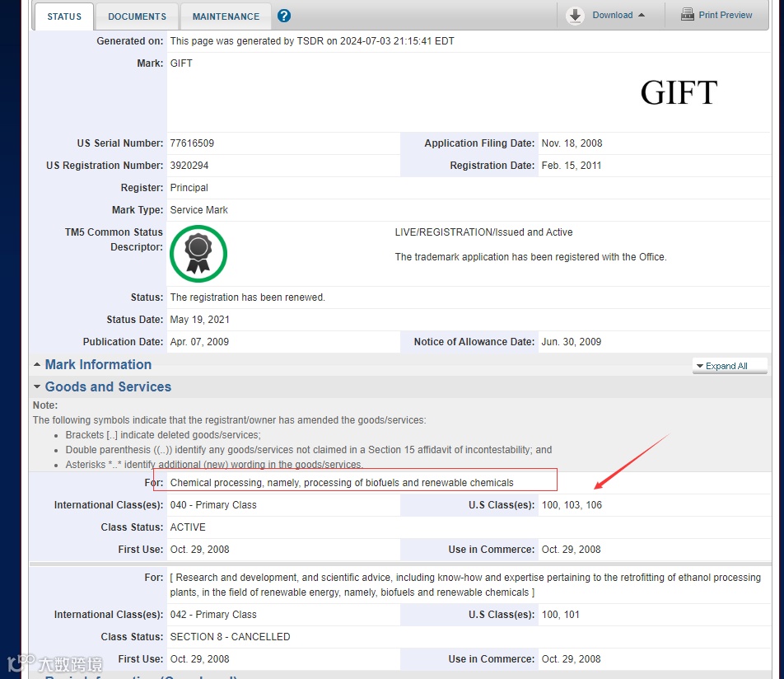Open the Download dropdown menu

pos(618,15)
